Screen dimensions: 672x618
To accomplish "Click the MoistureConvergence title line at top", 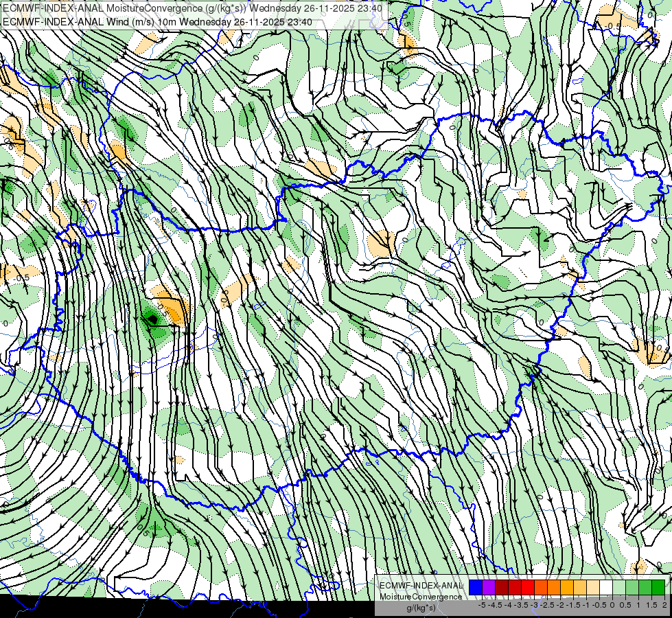I will (192, 8).
